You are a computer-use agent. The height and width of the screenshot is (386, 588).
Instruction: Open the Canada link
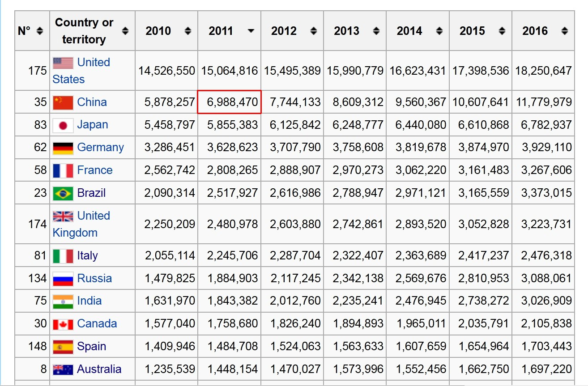click(97, 324)
